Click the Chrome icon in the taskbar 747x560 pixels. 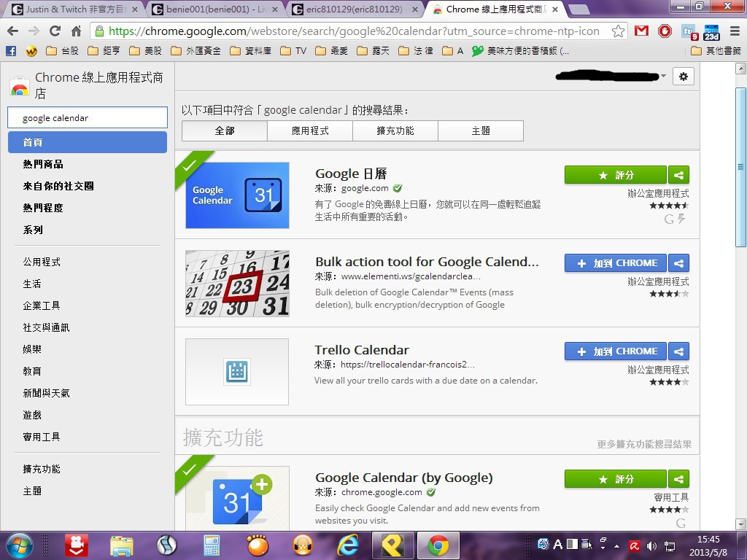(x=438, y=545)
